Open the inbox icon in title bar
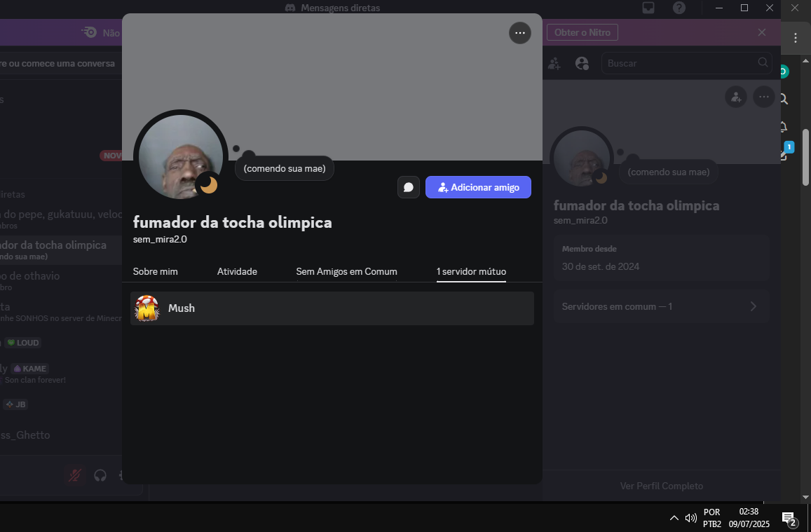Screen dimensions: 811x532 tap(648, 8)
